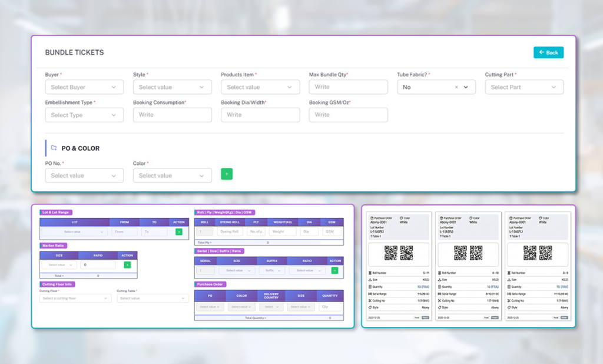Click the Booking Dia/Width field
Screen dimensions: 603x364
[x=260, y=115]
